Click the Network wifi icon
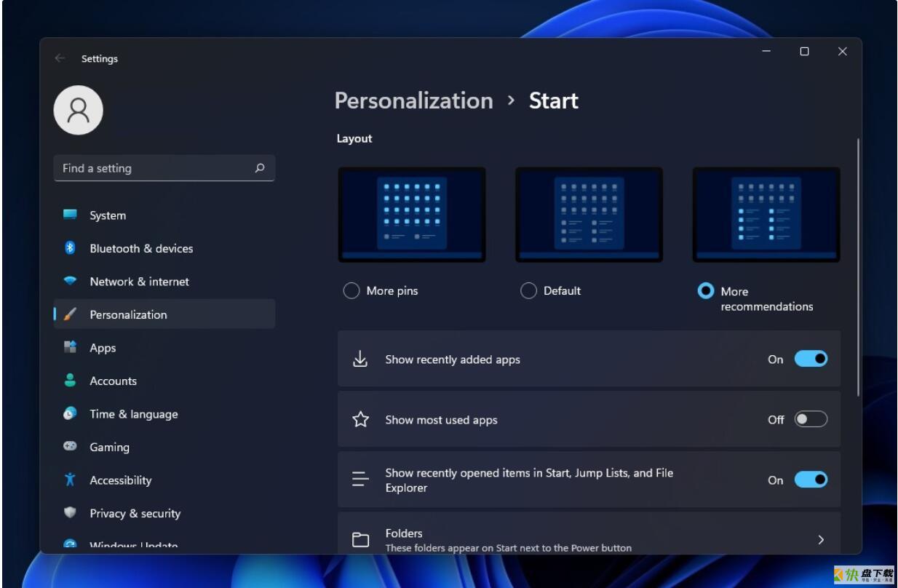The height and width of the screenshot is (588, 898). (x=70, y=281)
